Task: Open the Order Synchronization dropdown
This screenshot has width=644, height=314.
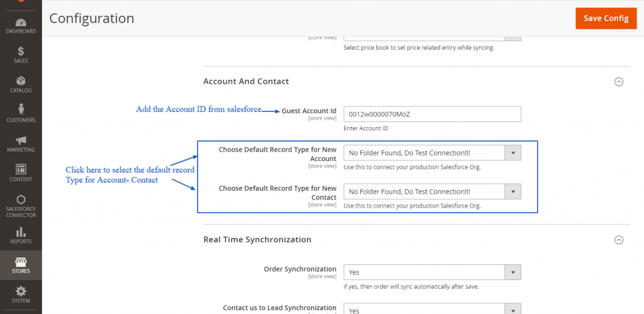Action: tap(432, 272)
